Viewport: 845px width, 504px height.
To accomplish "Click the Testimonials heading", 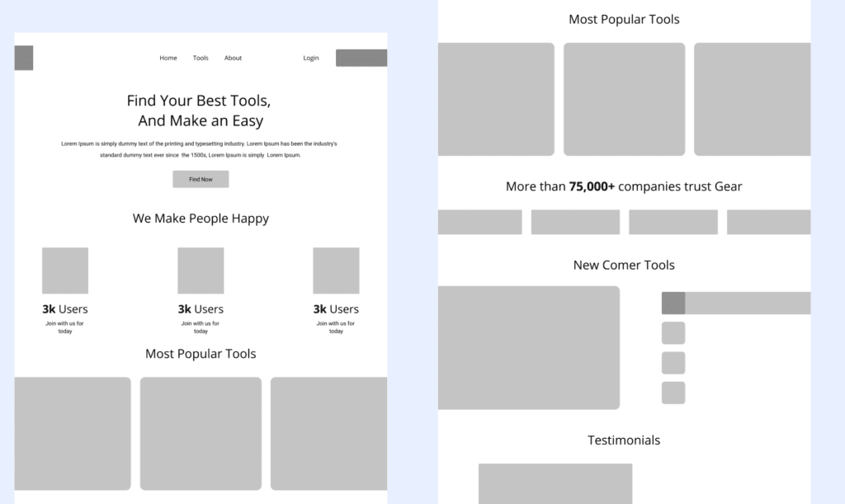I will (624, 440).
